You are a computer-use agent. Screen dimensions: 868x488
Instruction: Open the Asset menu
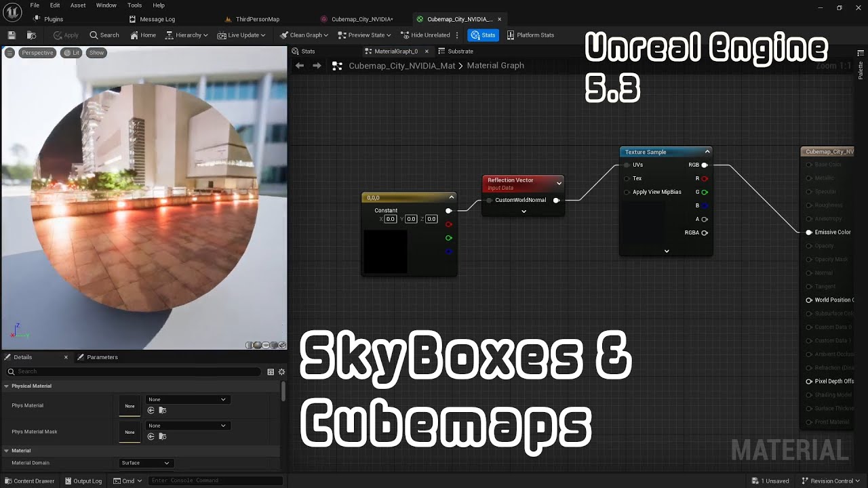click(x=78, y=5)
